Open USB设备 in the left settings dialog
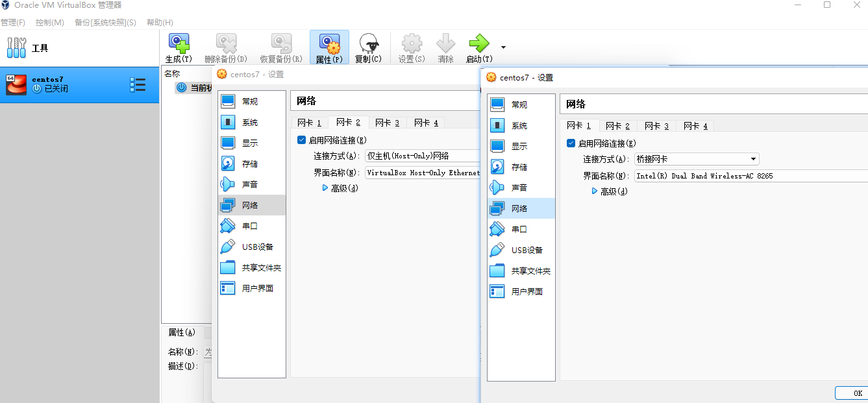 (x=252, y=247)
